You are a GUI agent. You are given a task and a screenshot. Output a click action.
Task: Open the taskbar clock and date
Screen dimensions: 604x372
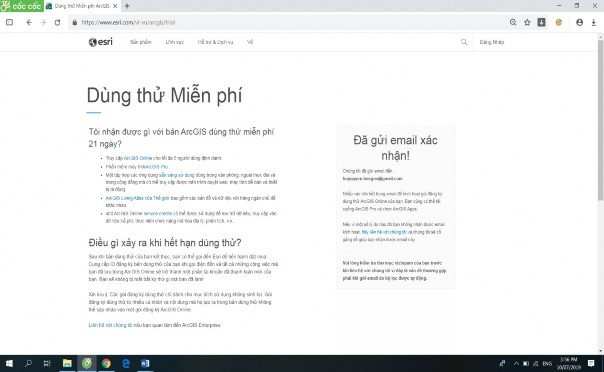click(x=569, y=363)
